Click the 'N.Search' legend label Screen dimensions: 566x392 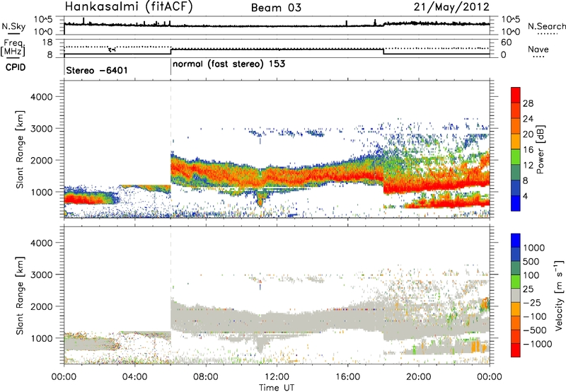coord(546,26)
